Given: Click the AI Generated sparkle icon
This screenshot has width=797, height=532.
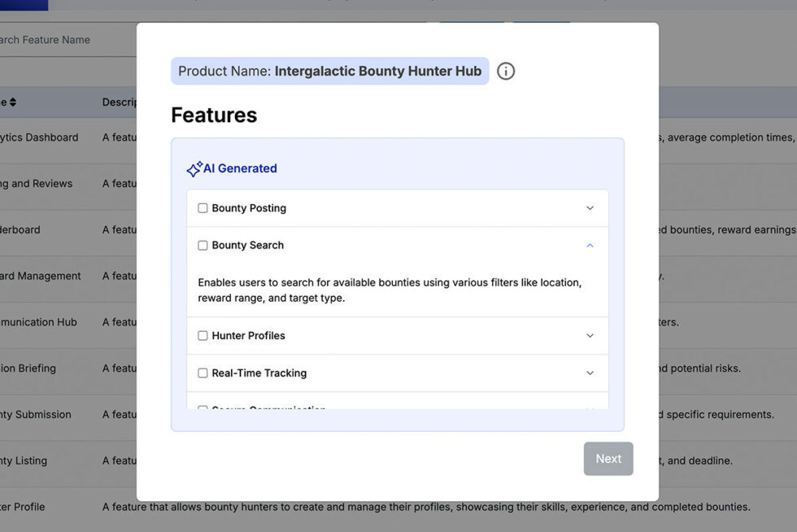Looking at the screenshot, I should click(x=194, y=169).
